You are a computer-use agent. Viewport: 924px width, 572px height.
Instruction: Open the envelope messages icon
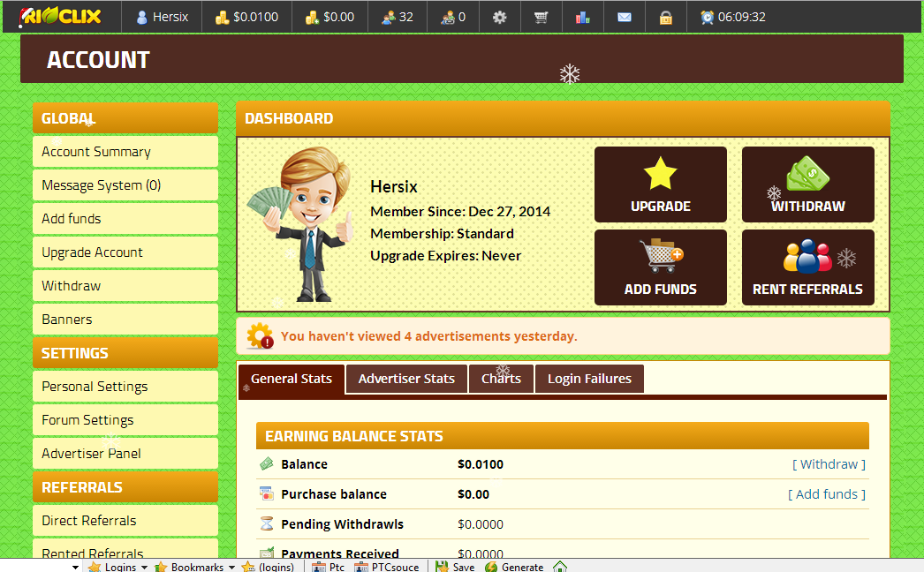pos(624,17)
